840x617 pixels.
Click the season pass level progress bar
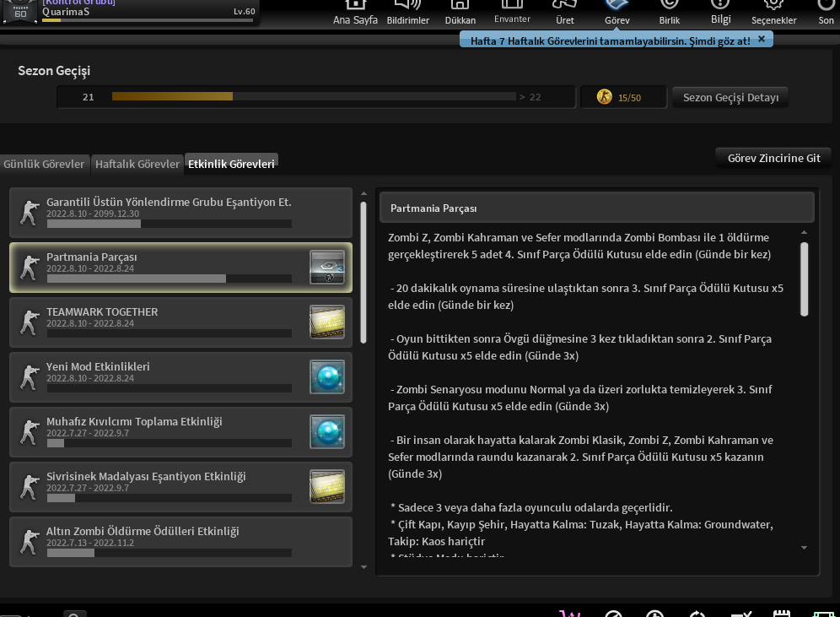tap(314, 96)
